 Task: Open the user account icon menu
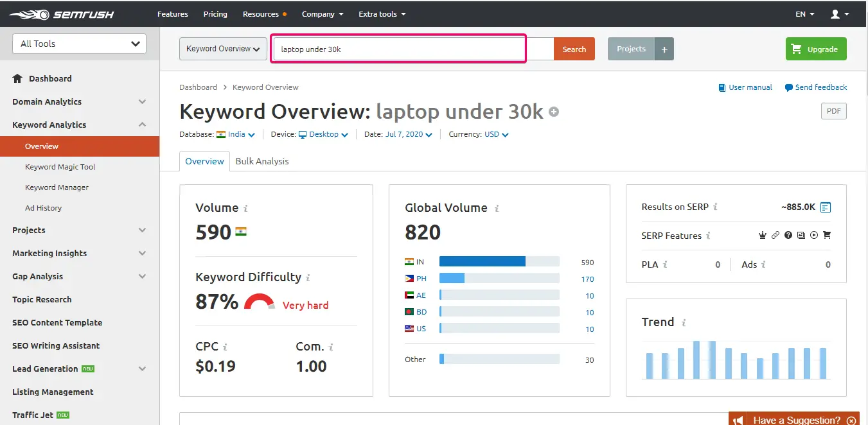click(840, 14)
